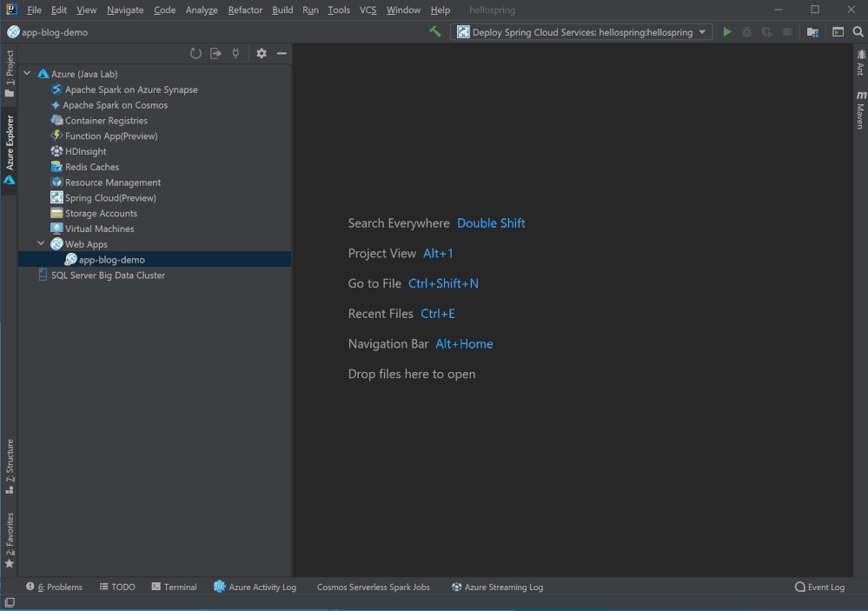Open the Ant tool window tab

(x=860, y=63)
